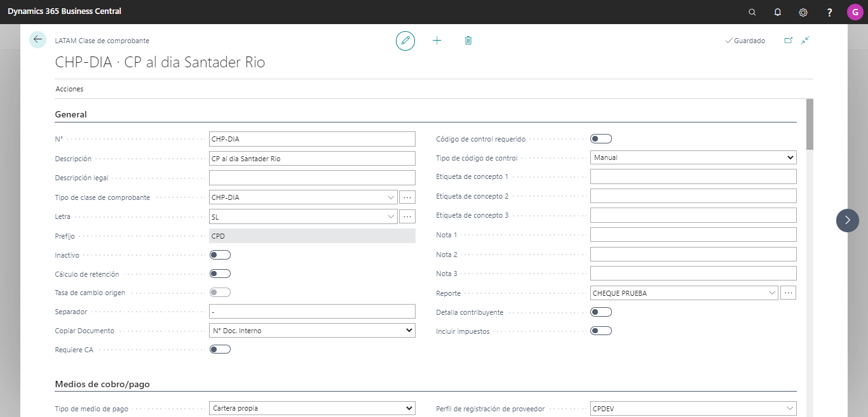Expand Perfil de registración de proveedor dropdown
Viewport: 868px width, 417px height.
point(790,408)
